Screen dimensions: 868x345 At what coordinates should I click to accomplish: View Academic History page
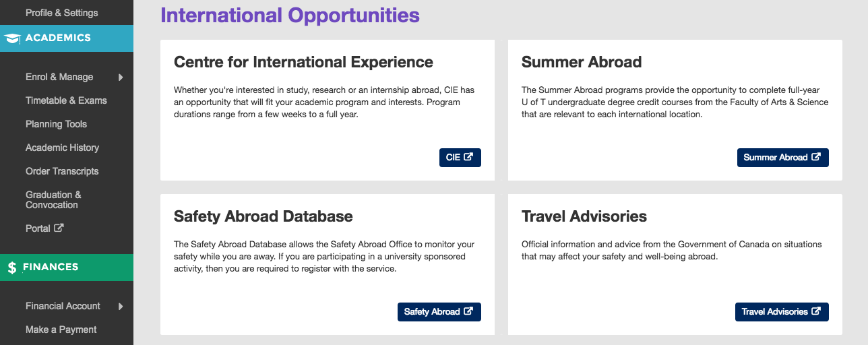62,148
